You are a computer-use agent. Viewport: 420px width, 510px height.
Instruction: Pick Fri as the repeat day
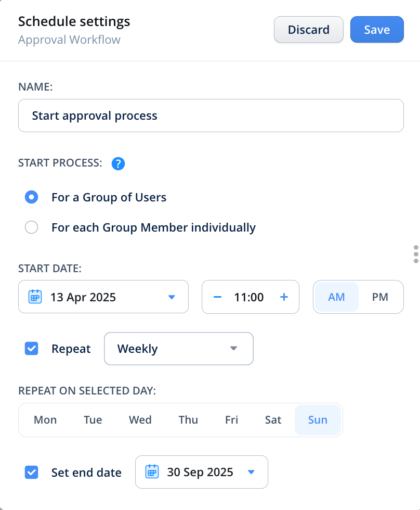[x=231, y=420]
